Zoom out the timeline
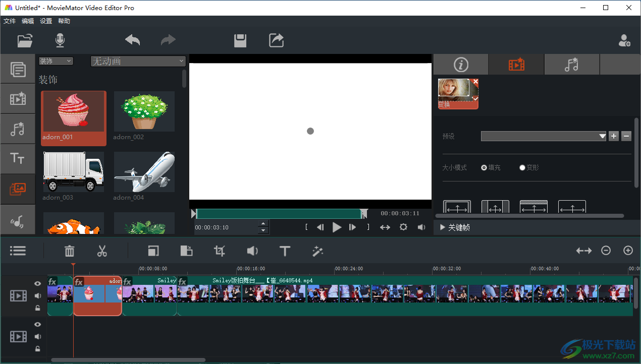Viewport: 641px width, 364px height. pos(606,251)
